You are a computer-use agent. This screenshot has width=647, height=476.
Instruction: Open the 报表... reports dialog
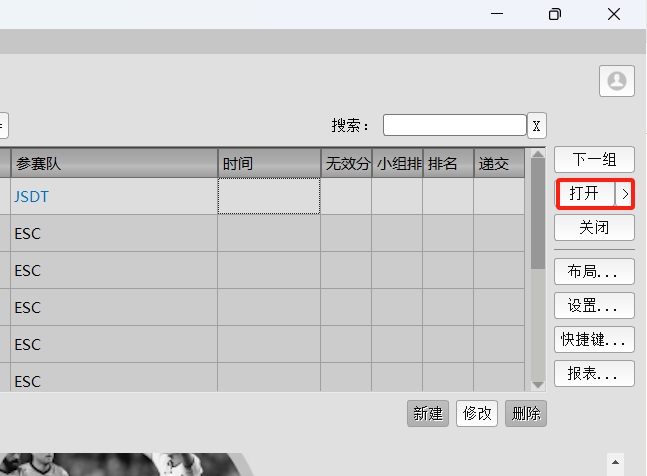(594, 373)
